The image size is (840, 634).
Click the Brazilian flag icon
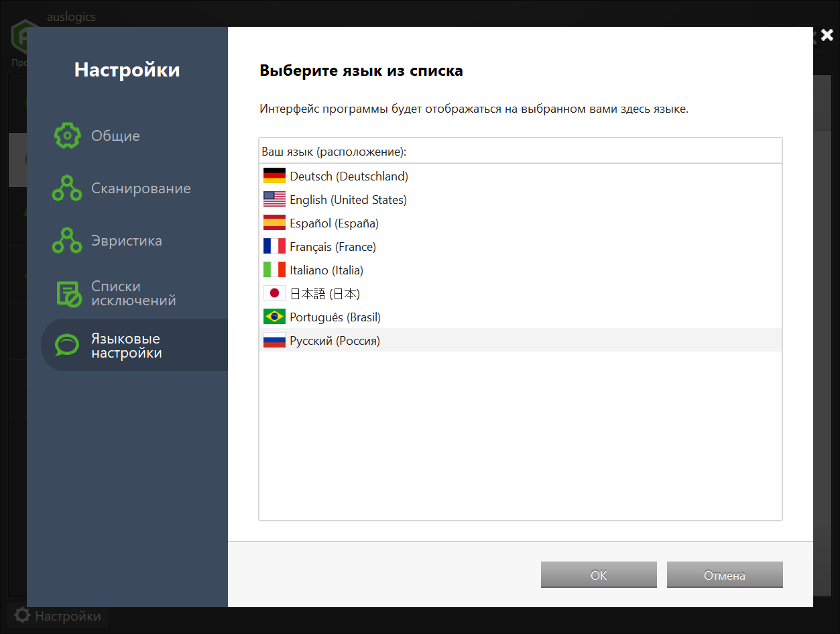[x=274, y=317]
